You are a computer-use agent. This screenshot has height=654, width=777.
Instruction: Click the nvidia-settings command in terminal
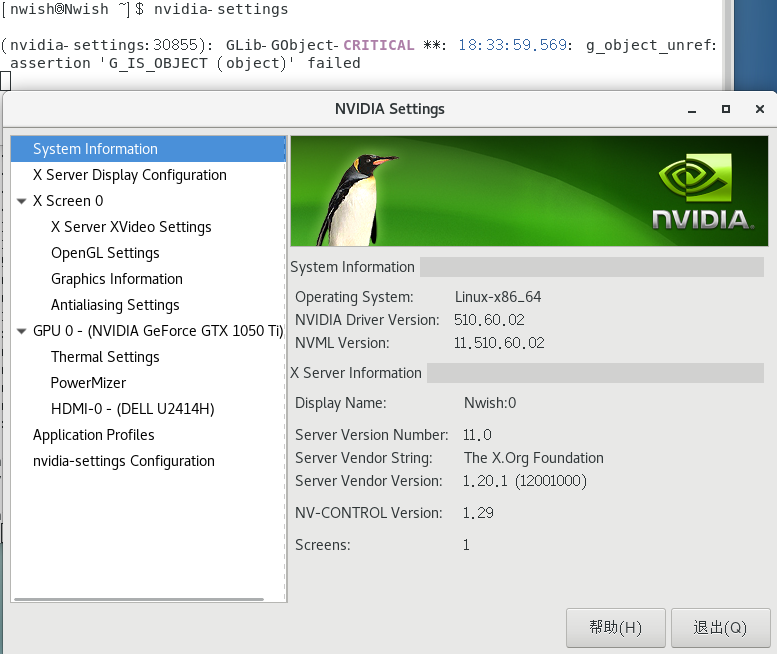221,9
